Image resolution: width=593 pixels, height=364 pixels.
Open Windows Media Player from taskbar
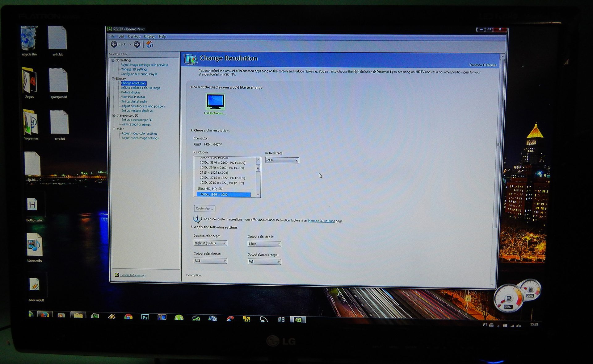point(61,315)
